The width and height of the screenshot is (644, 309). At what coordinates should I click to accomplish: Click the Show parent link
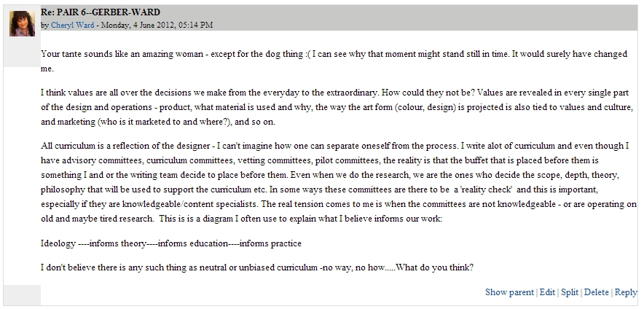point(509,292)
